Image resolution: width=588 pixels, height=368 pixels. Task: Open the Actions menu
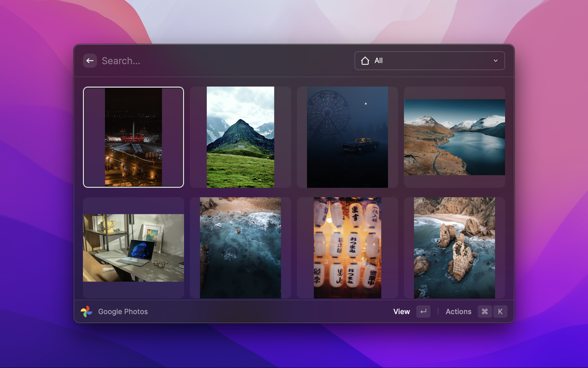458,311
